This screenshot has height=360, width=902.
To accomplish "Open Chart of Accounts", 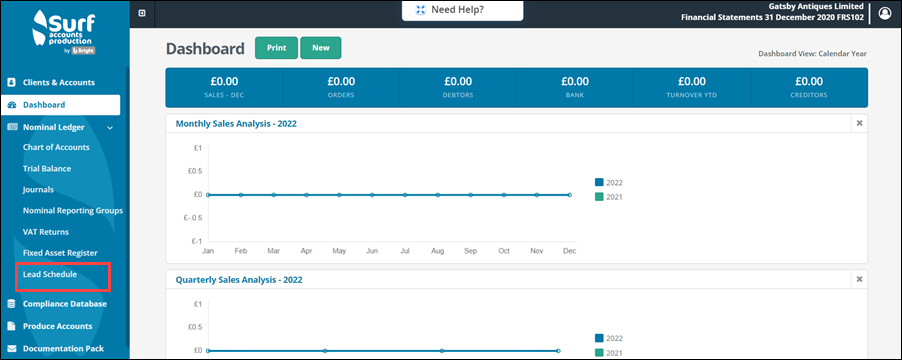I will pyautogui.click(x=56, y=147).
